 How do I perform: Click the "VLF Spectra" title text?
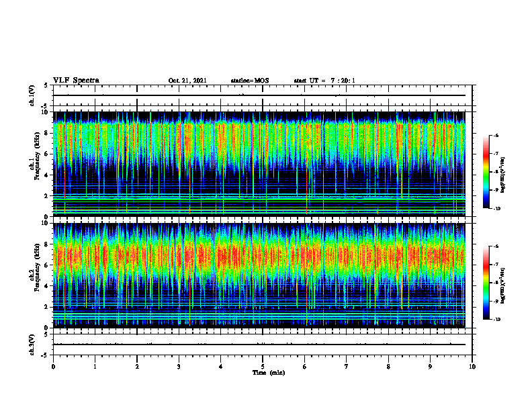pos(76,81)
